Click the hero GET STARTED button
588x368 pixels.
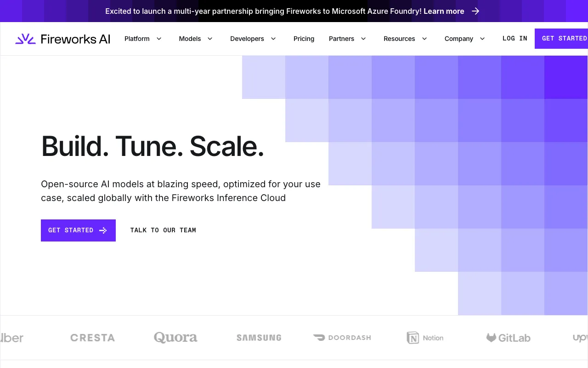click(x=78, y=230)
